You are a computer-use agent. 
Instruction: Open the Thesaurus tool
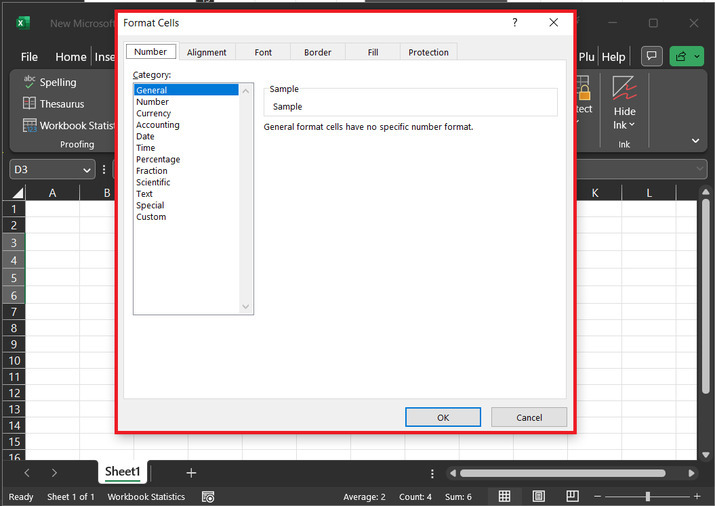click(30, 104)
